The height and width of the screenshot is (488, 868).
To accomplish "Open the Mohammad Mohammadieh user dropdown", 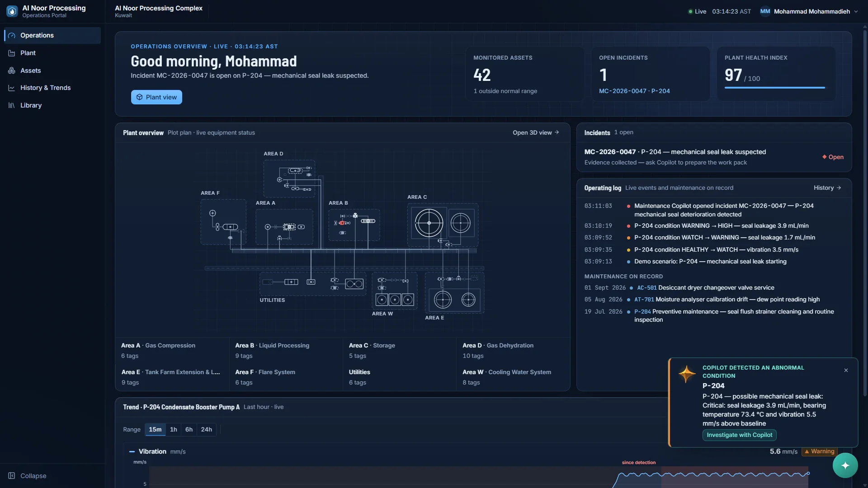I will click(809, 11).
